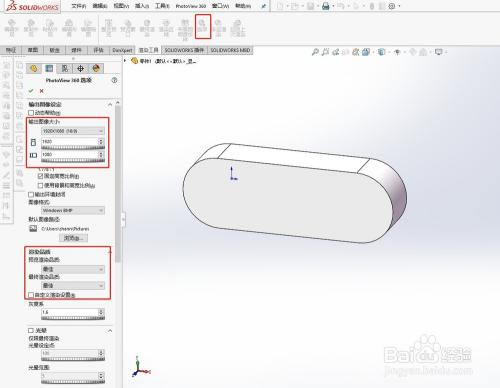Click the pin icon after the menu bar
Image resolution: width=500 pixels, height=388 pixels.
[263, 6]
